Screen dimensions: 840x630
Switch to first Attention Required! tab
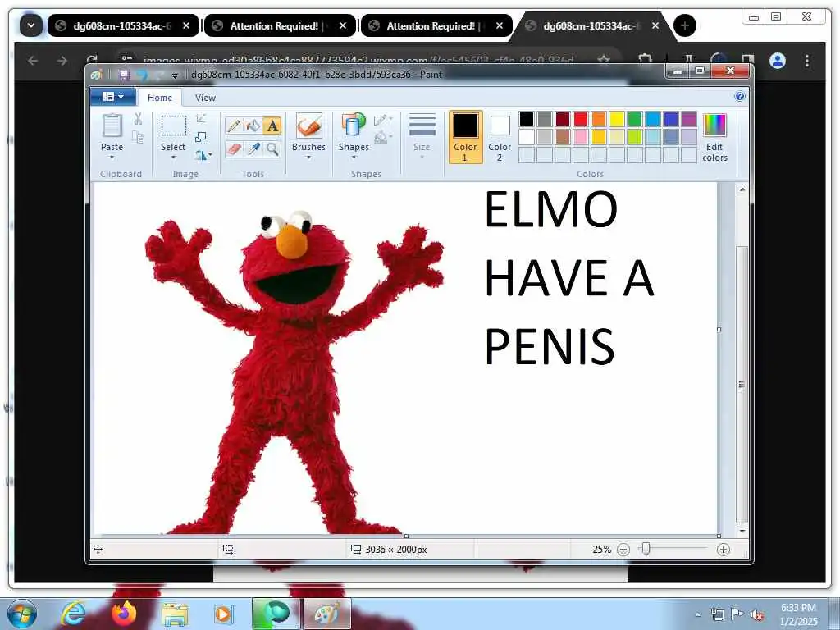coord(280,25)
